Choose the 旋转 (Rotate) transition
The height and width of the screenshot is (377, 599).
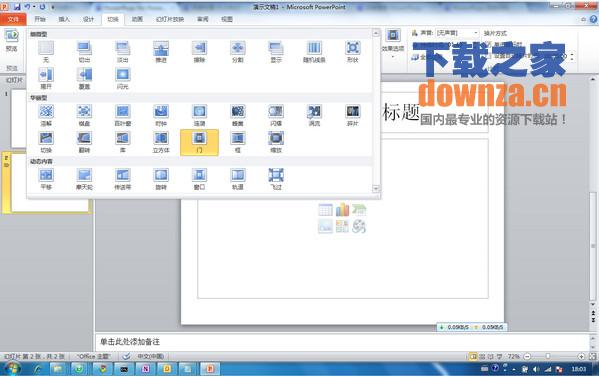click(x=161, y=179)
